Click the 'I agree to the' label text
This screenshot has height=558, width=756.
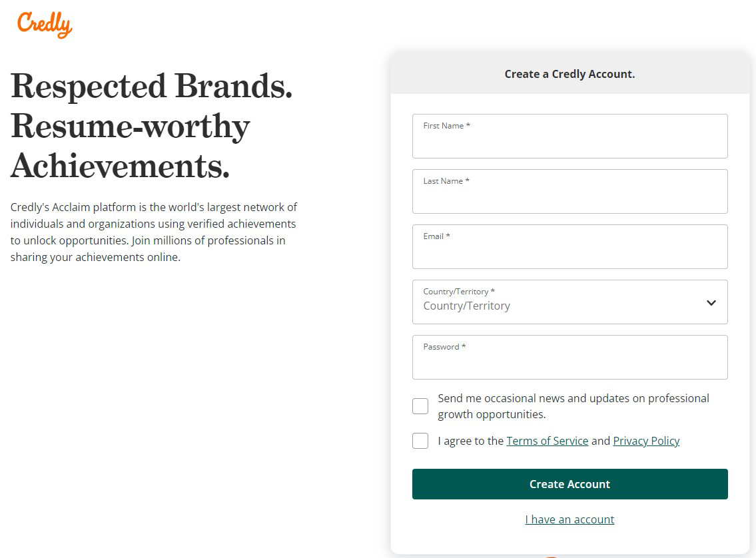[470, 441]
